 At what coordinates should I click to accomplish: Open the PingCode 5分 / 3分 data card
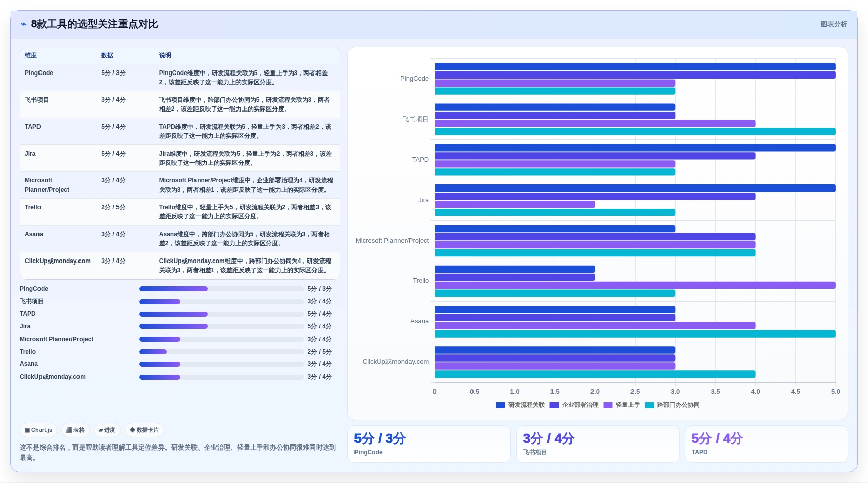click(x=429, y=444)
